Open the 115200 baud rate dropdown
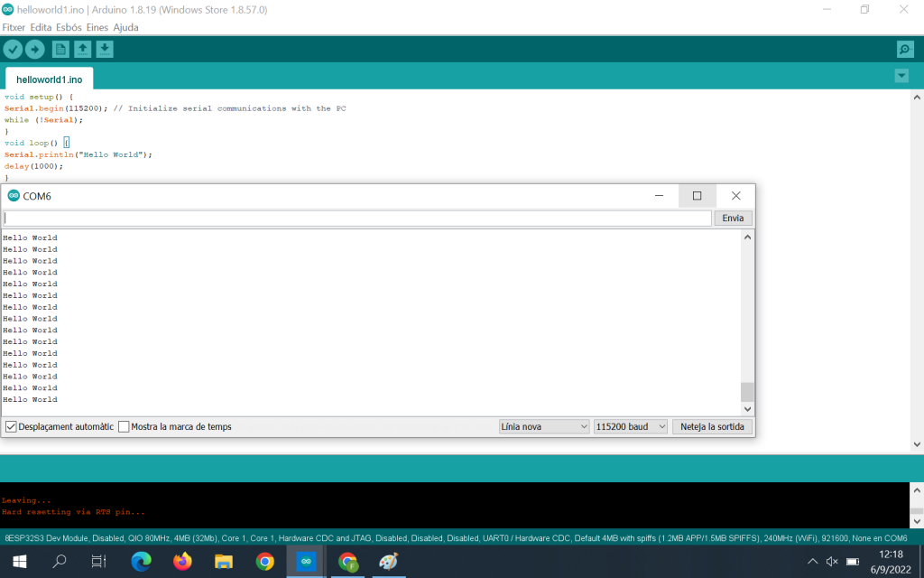The width and height of the screenshot is (924, 578). pos(630,426)
